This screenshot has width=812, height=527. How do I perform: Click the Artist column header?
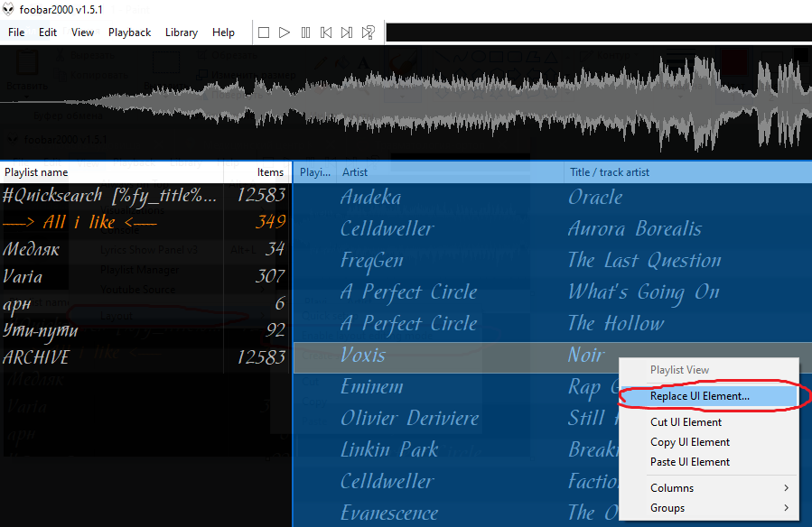pyautogui.click(x=450, y=172)
